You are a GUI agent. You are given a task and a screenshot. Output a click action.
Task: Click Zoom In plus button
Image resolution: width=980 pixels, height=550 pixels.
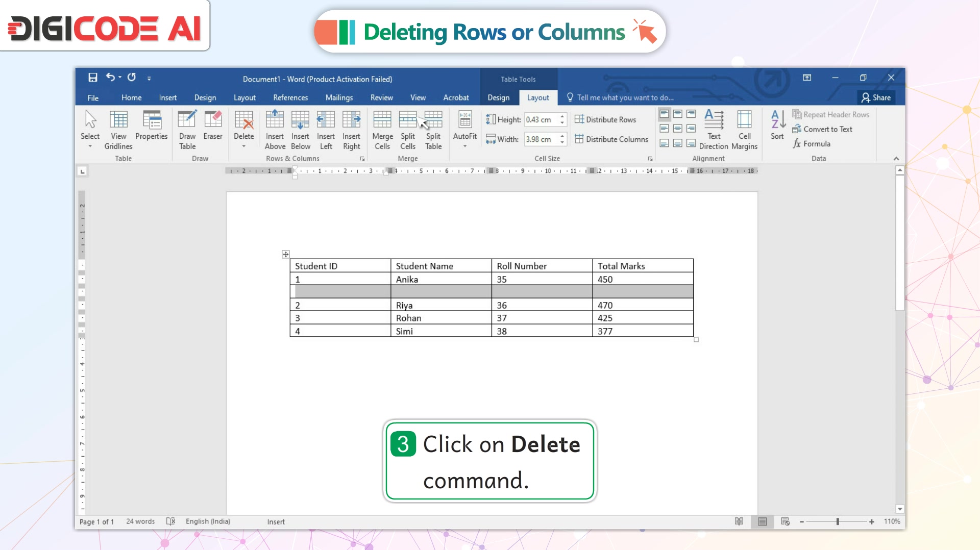click(x=872, y=521)
